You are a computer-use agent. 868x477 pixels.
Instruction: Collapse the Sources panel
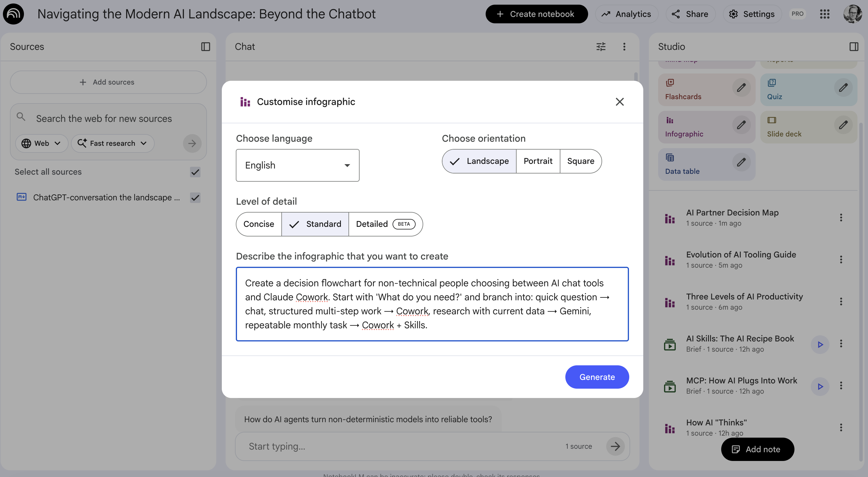tap(206, 46)
